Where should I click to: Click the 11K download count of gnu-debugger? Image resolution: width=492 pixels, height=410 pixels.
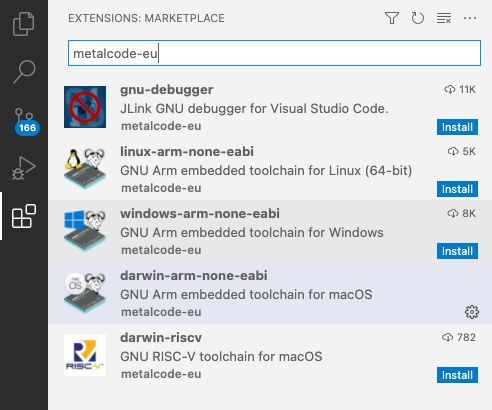pyautogui.click(x=460, y=89)
